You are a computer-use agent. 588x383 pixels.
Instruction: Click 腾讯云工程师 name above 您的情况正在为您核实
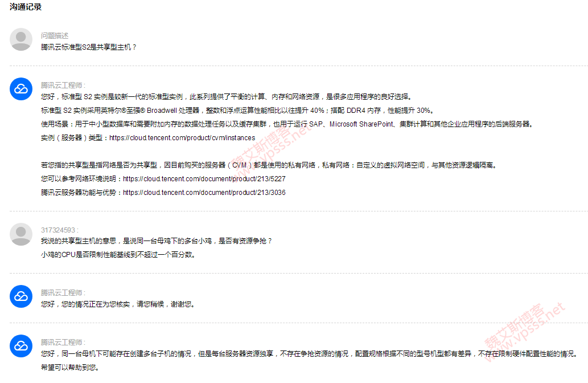coord(62,292)
